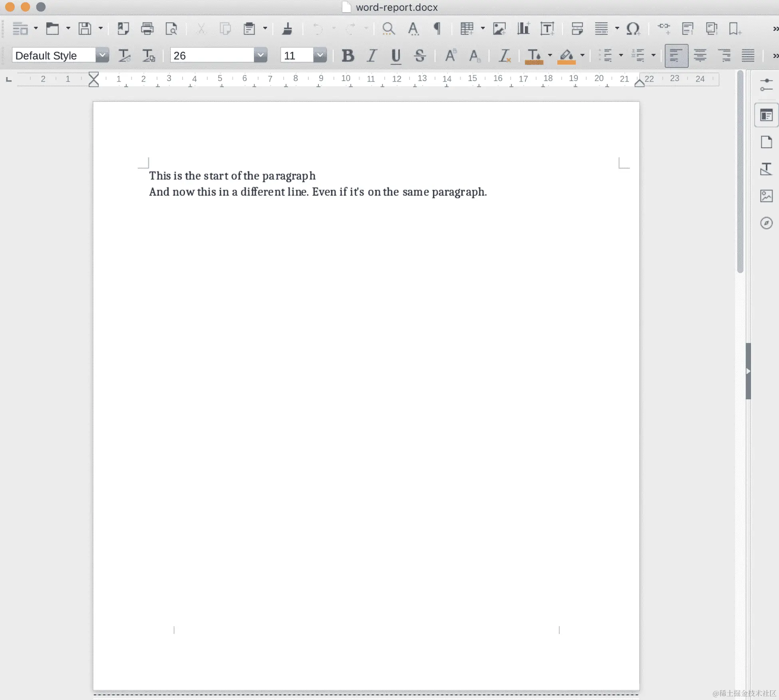Toggle Align Right
The width and height of the screenshot is (779, 700).
click(724, 56)
